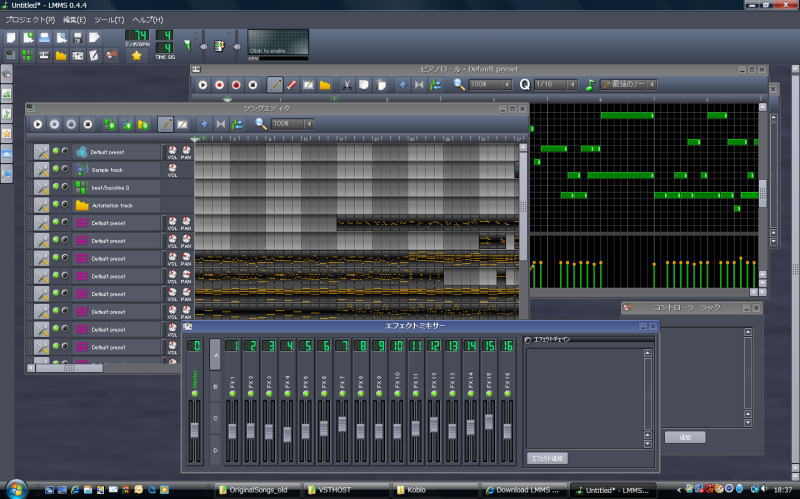Viewport: 800px width, 499px height.
Task: Open the Automation track name button
Action: [116, 205]
